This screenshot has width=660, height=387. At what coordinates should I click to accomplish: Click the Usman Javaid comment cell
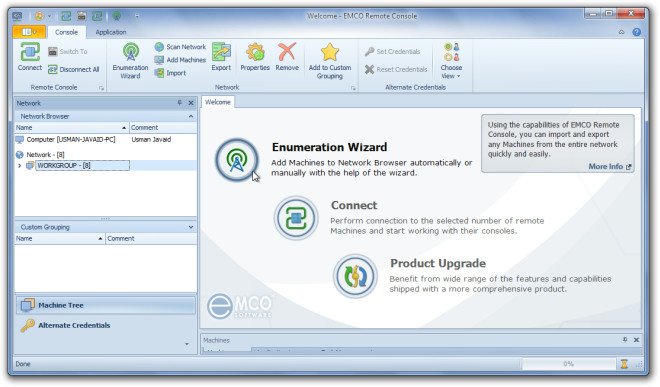tap(151, 139)
